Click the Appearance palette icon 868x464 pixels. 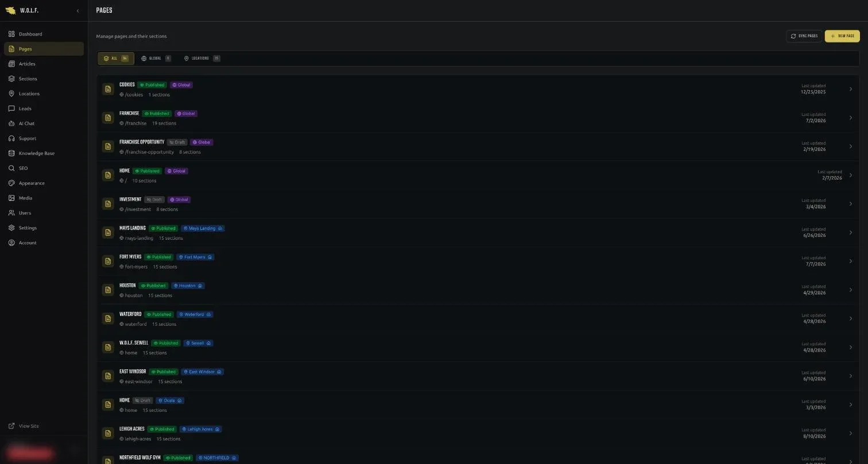11,183
